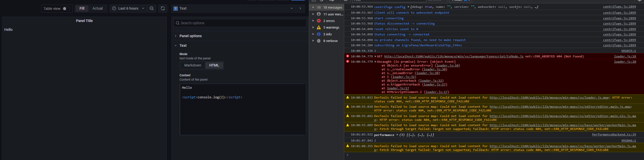Open the PerformanceBackend.ts:39 link

614,134
